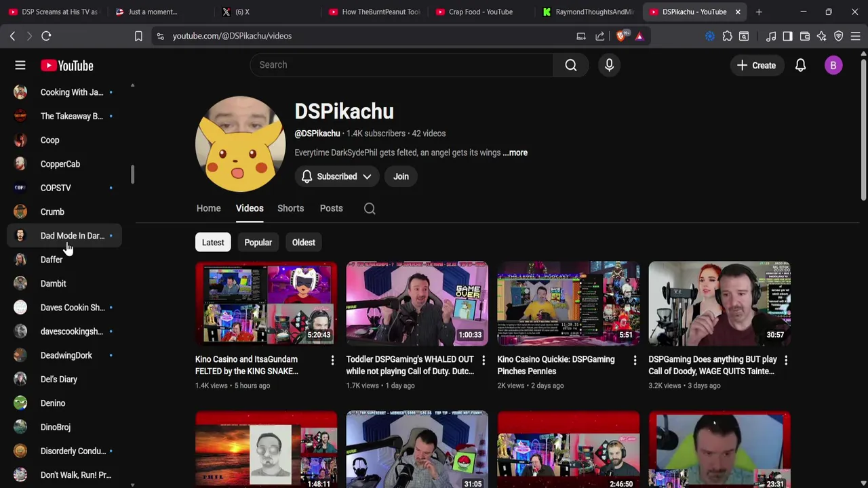Open the Posts tab
This screenshot has width=868, height=488.
click(331, 208)
